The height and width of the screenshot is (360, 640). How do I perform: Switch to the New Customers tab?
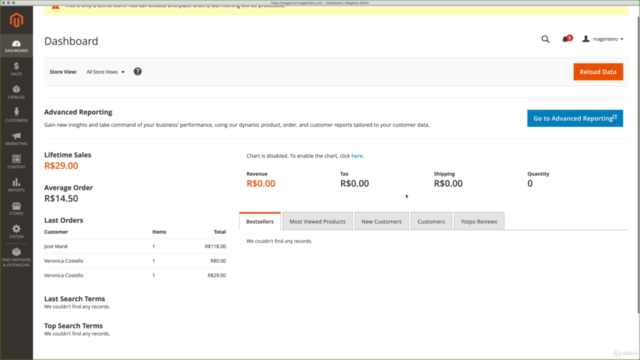(381, 221)
